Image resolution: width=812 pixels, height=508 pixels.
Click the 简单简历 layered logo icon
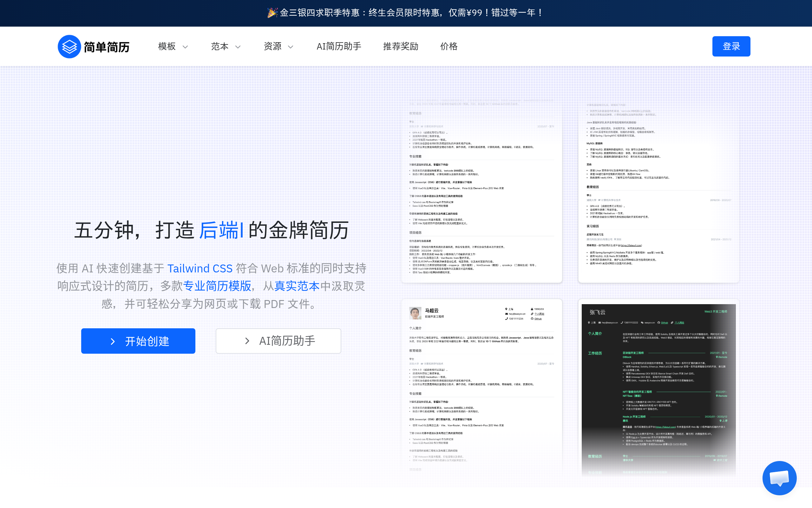tap(69, 46)
